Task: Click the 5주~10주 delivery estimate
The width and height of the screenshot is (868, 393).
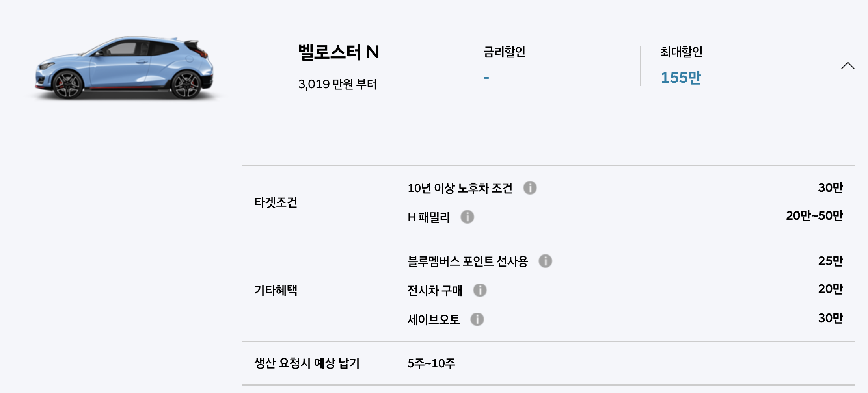Action: pyautogui.click(x=431, y=363)
